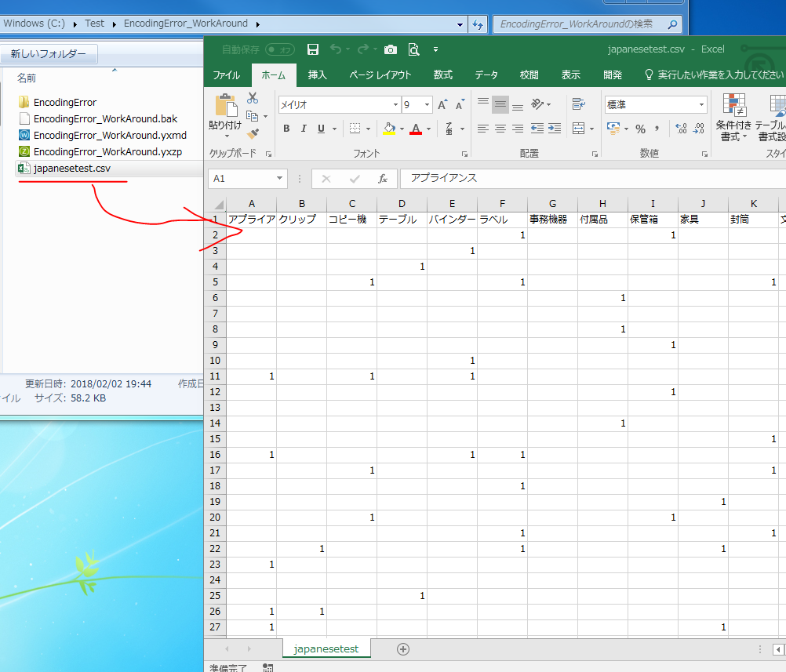
Task: Click the Cut scissors icon
Action: pos(253,98)
